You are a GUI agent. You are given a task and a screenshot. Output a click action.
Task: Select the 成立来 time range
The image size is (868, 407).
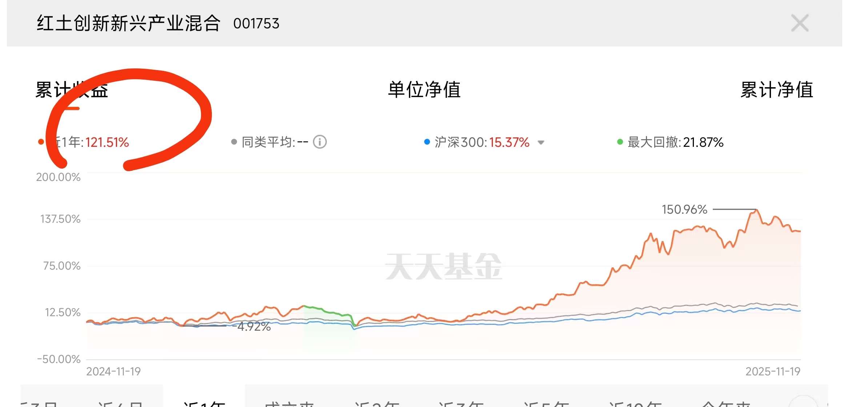289,403
